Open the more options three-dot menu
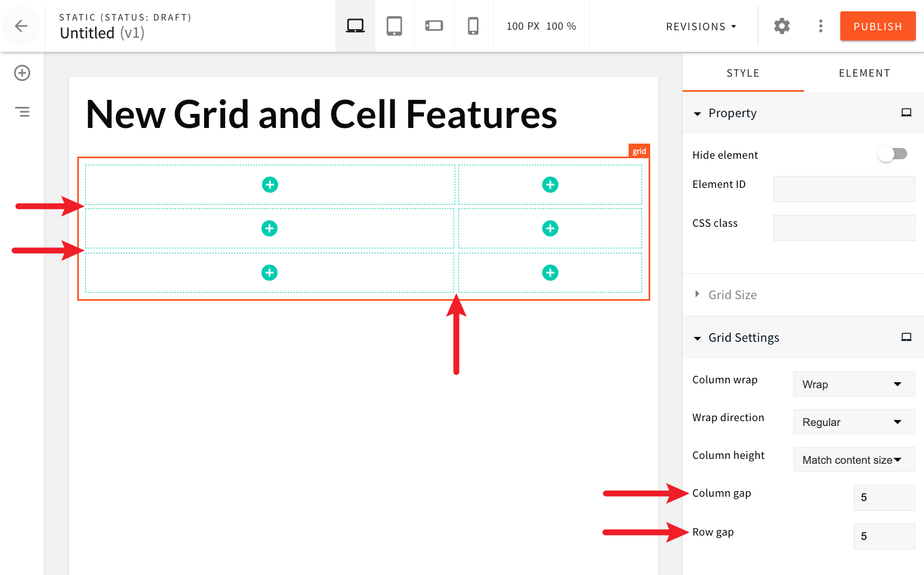Image resolution: width=924 pixels, height=575 pixels. point(820,25)
